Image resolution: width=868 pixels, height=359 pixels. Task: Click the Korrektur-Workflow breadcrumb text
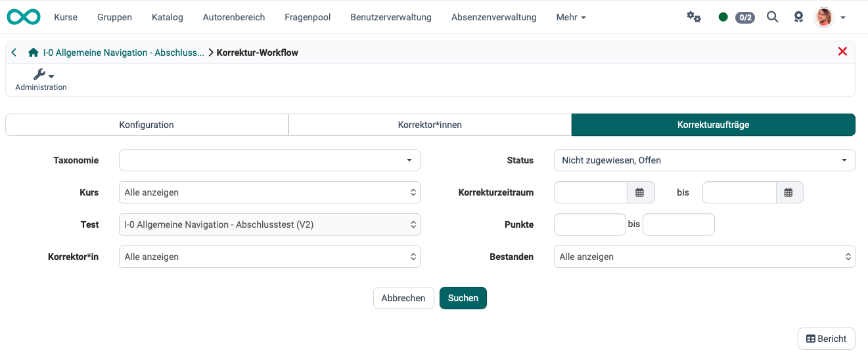click(258, 53)
